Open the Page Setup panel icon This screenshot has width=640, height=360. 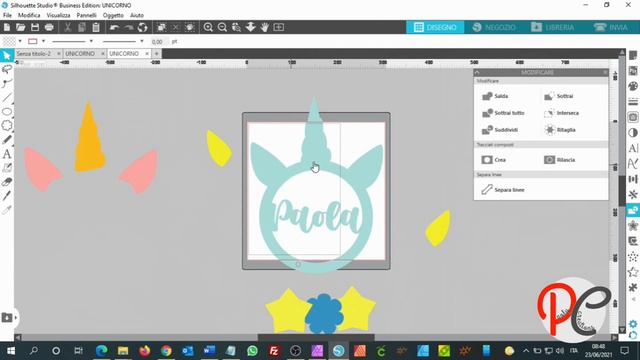pos(633,55)
